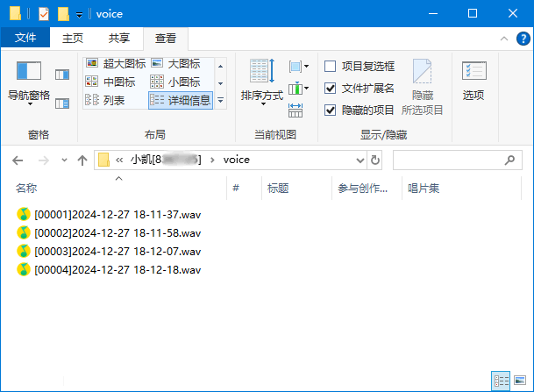534x392 pixels.
Task: Sort files by the Name column header
Action: tap(26, 188)
